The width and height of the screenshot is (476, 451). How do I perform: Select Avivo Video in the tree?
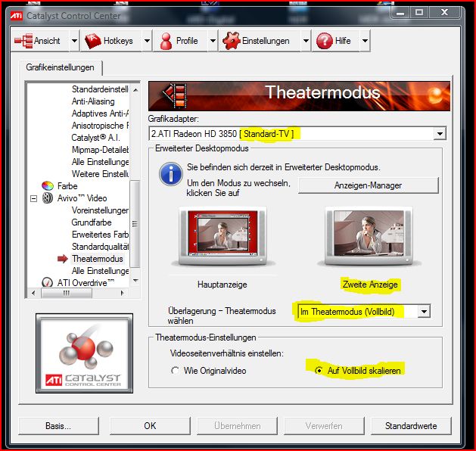[82, 198]
